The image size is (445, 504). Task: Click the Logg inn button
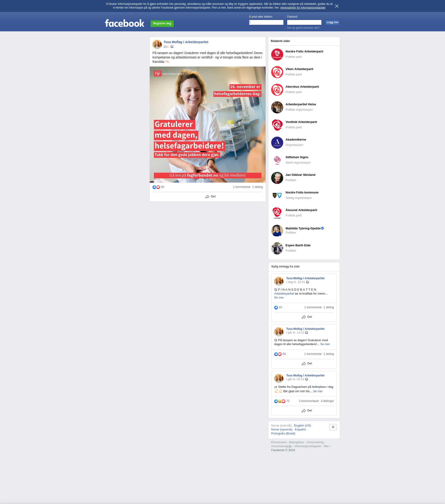(332, 22)
